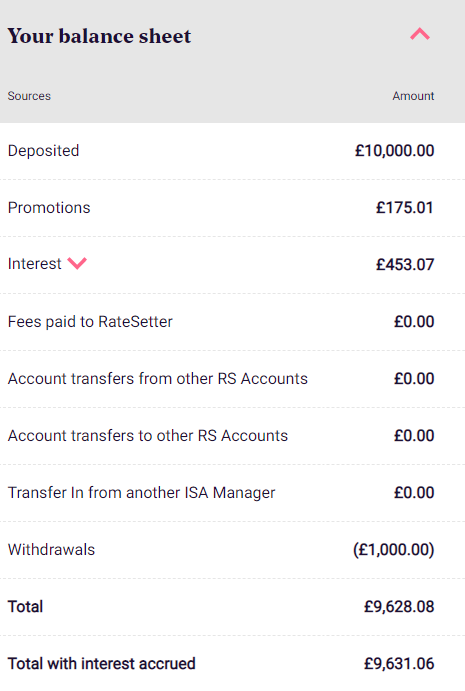Screen dimensions: 465x691
Task: Click the £453.07 interest amount
Action: pyautogui.click(x=405, y=264)
